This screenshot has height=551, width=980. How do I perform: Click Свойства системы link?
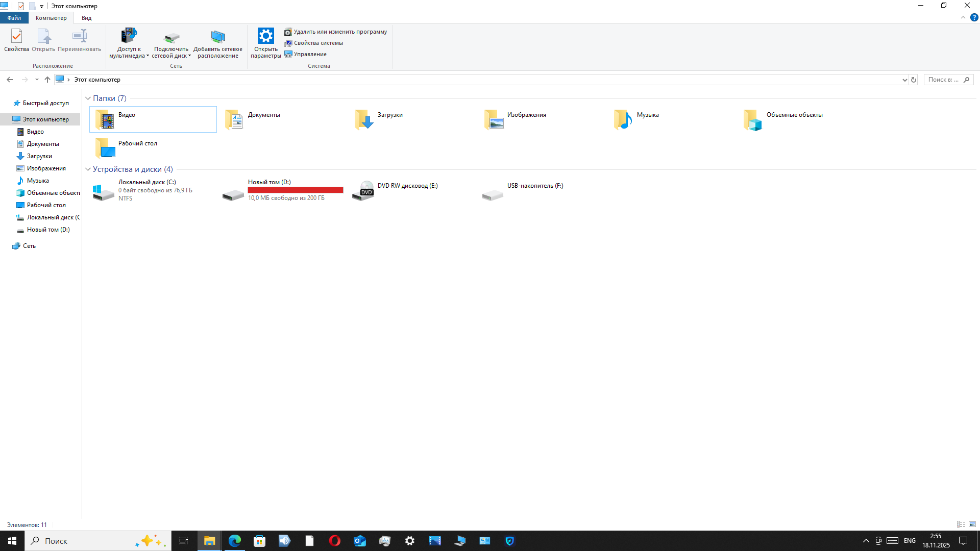pos(318,43)
